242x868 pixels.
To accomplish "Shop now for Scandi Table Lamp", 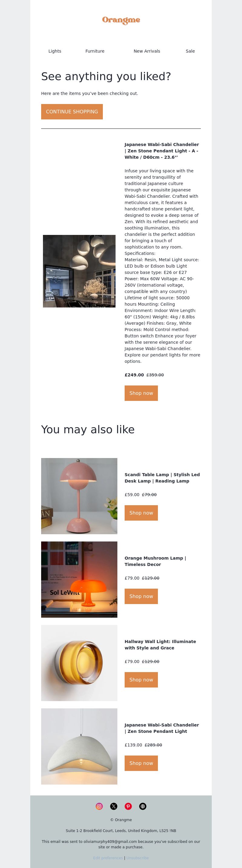I will (141, 513).
